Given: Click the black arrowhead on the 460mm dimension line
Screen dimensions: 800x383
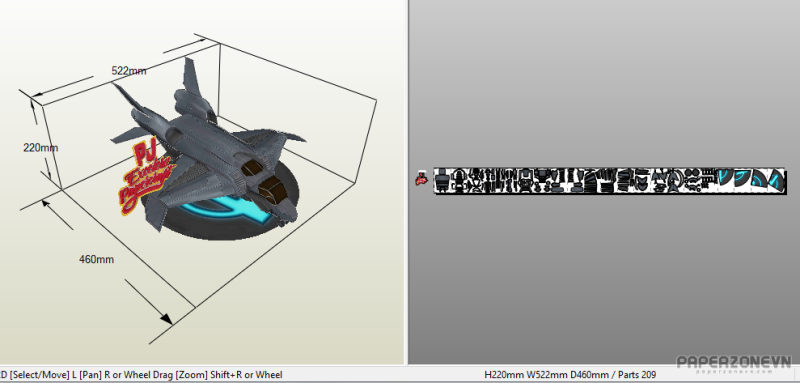Looking at the screenshot, I should pos(166,318).
